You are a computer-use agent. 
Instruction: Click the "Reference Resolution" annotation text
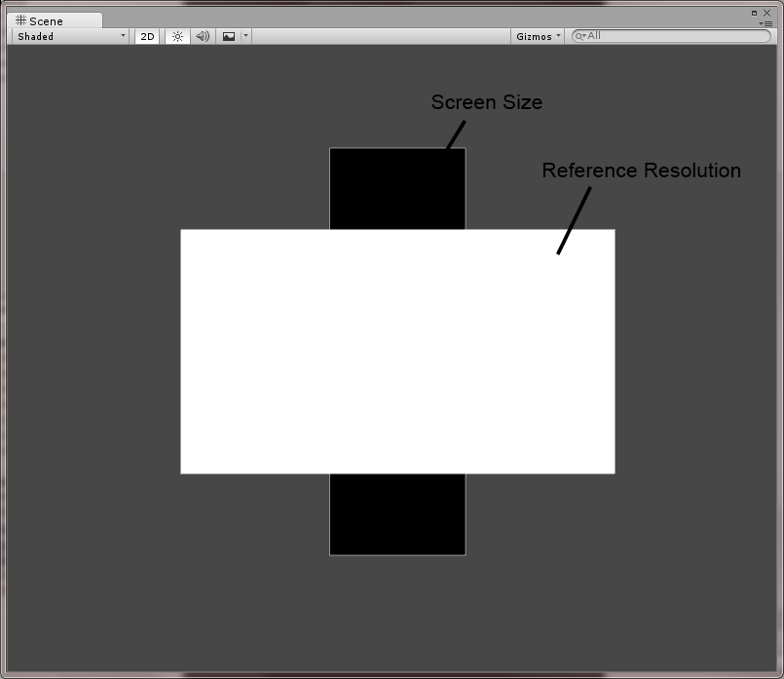[x=641, y=170]
